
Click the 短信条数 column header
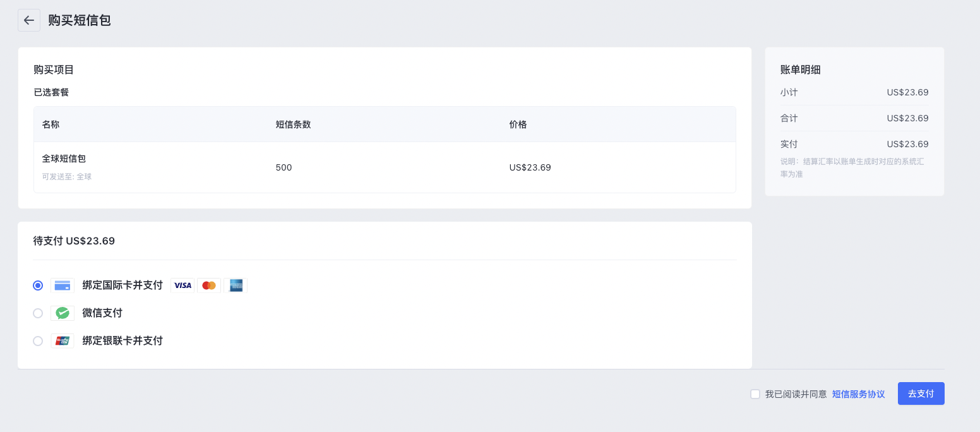[x=293, y=124]
